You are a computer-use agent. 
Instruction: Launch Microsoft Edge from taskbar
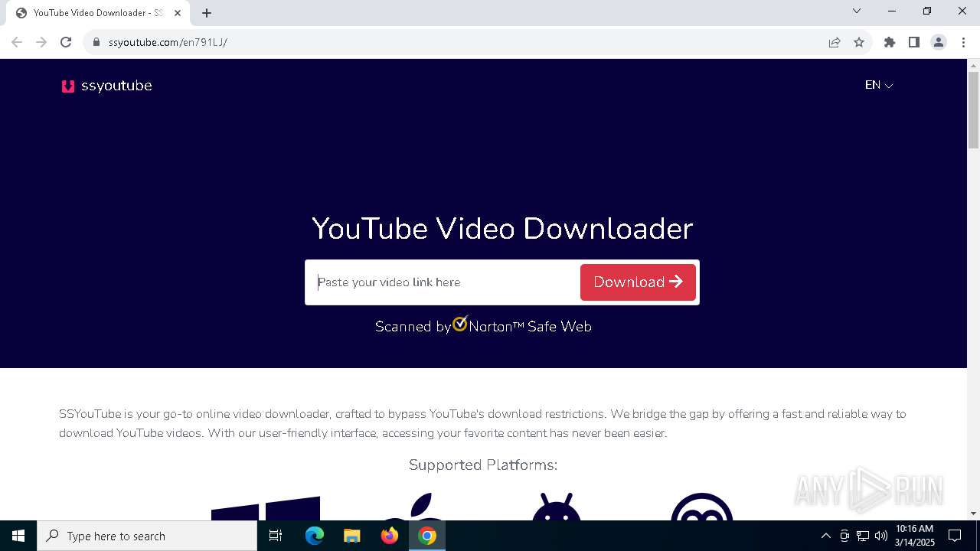[315, 536]
